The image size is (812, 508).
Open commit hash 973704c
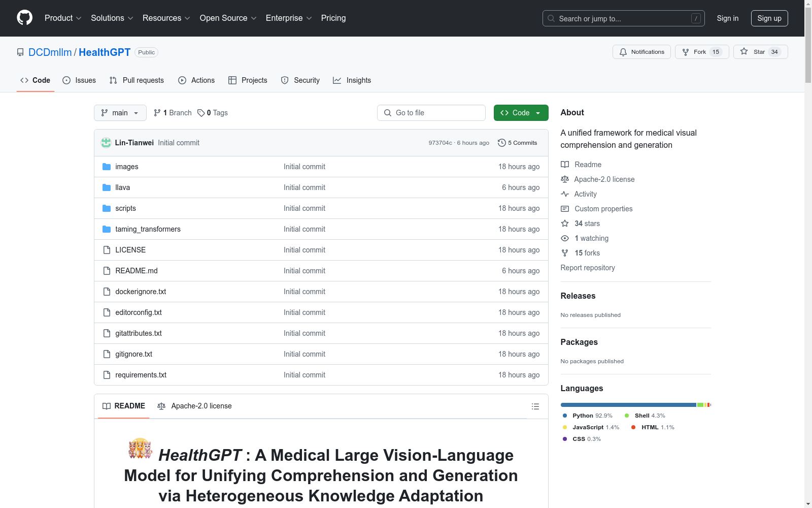pyautogui.click(x=441, y=143)
